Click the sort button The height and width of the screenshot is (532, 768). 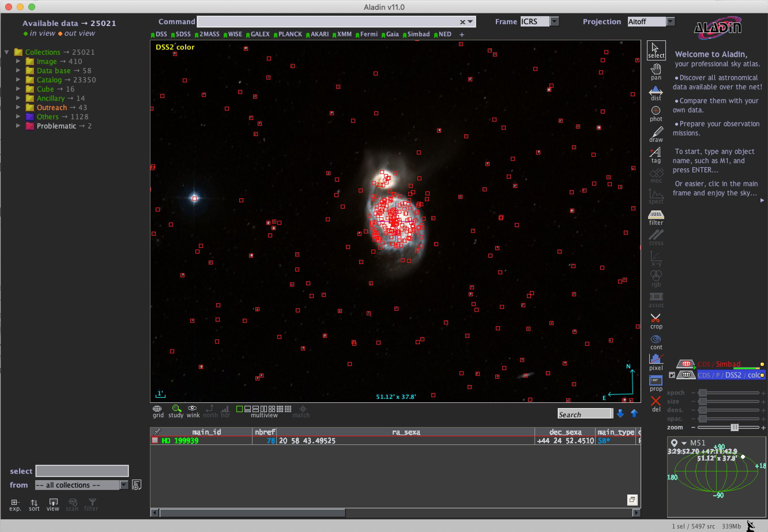click(x=34, y=504)
